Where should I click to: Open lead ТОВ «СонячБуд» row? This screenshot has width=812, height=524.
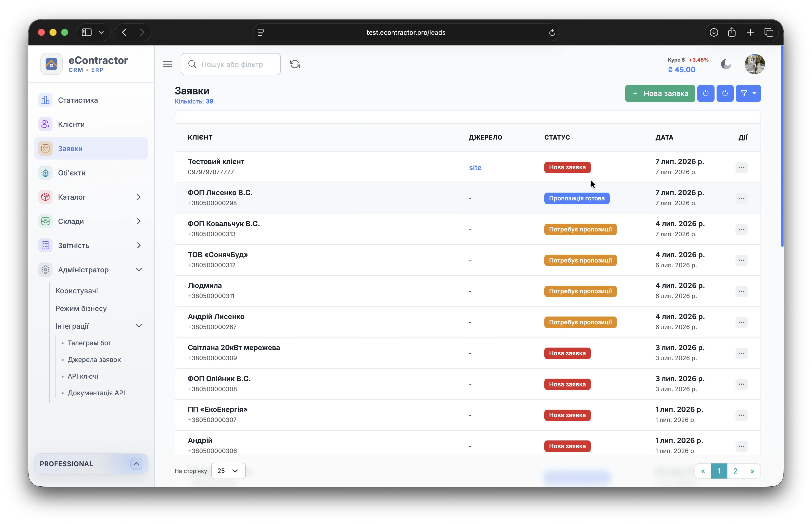[x=467, y=260]
